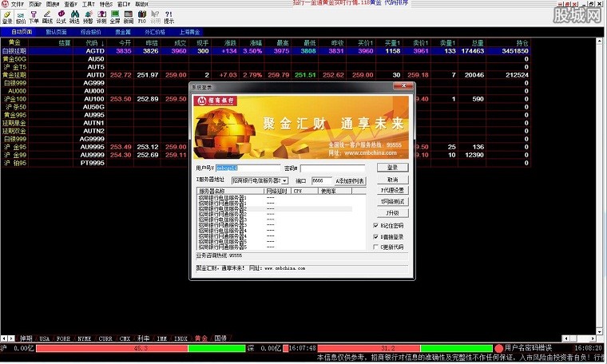Click the vertical scrollbar up arrow

600,41
